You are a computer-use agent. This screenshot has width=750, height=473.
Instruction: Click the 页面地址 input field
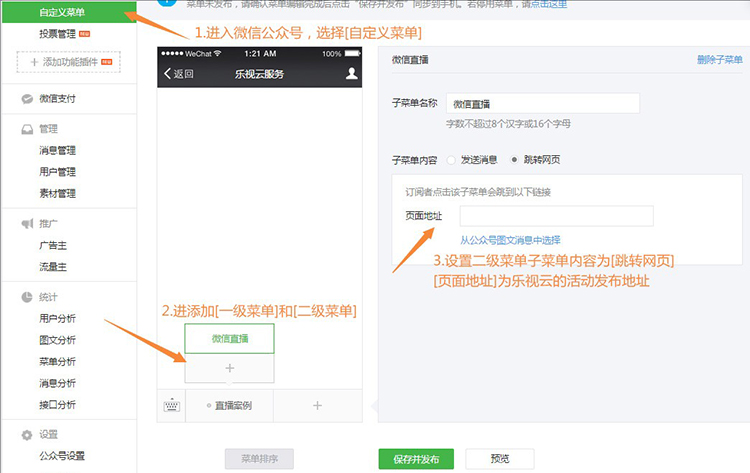point(557,216)
